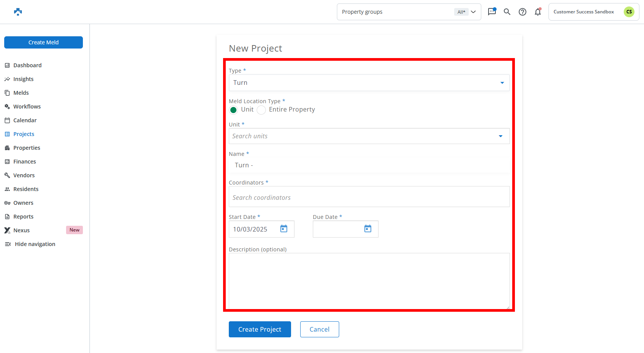Open the Due Date calendar picker
The image size is (644, 353).
tap(368, 229)
